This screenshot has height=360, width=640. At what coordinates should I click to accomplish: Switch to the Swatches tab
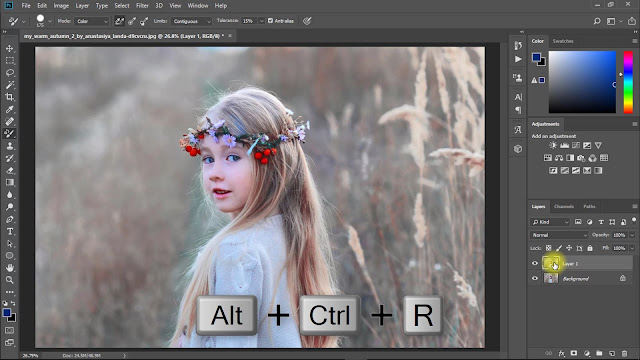(563, 41)
